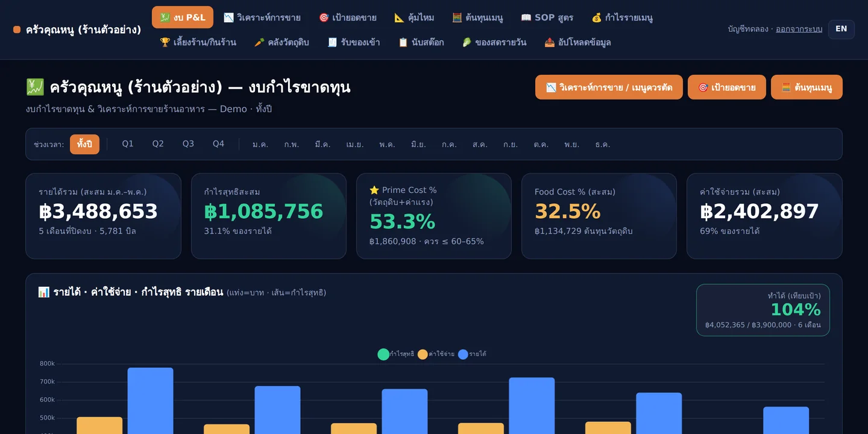The image size is (868, 434).
Task: Click the ออกจากระบบ logout link
Action: [x=799, y=29]
